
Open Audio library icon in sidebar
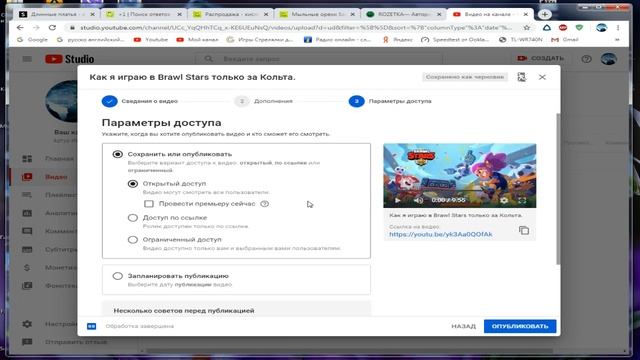pos(27,286)
